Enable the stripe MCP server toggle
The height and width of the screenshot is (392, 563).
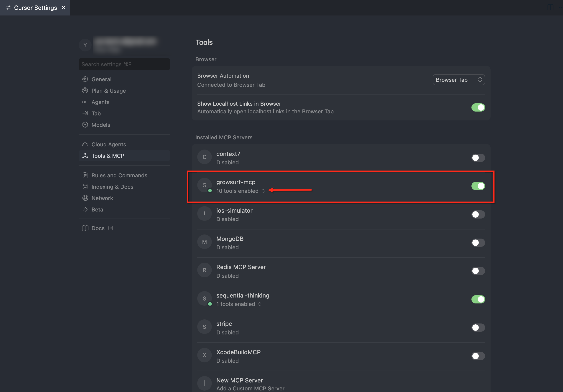(x=478, y=328)
